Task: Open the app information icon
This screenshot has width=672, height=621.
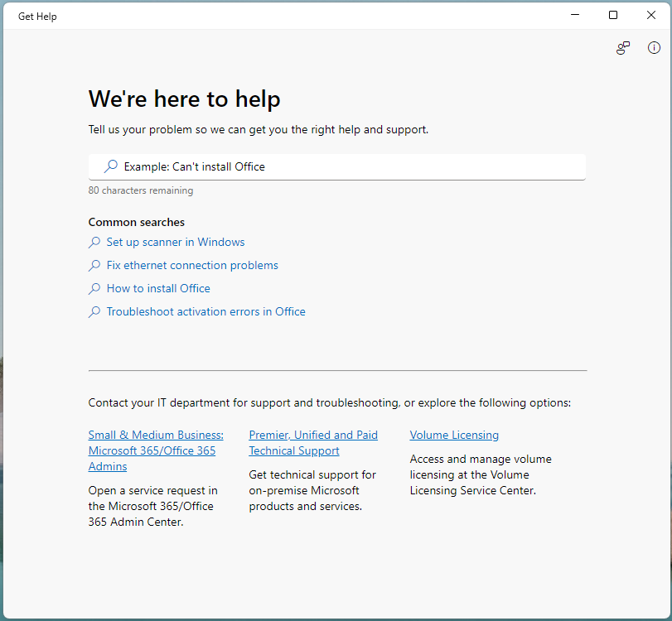Action: click(x=654, y=48)
